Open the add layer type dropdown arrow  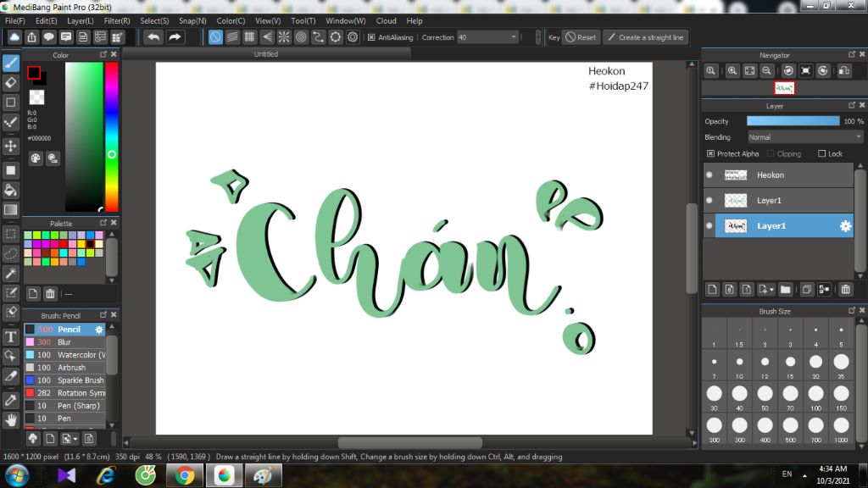[771, 290]
